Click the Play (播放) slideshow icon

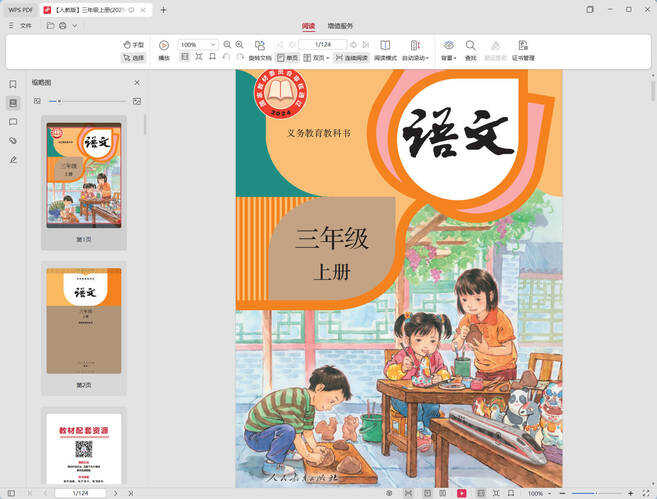coord(164,46)
